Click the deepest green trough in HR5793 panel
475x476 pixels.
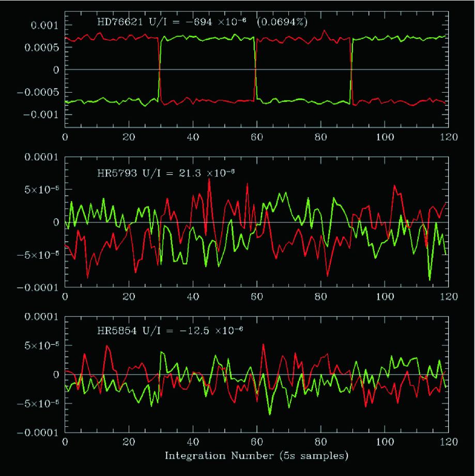(x=430, y=280)
